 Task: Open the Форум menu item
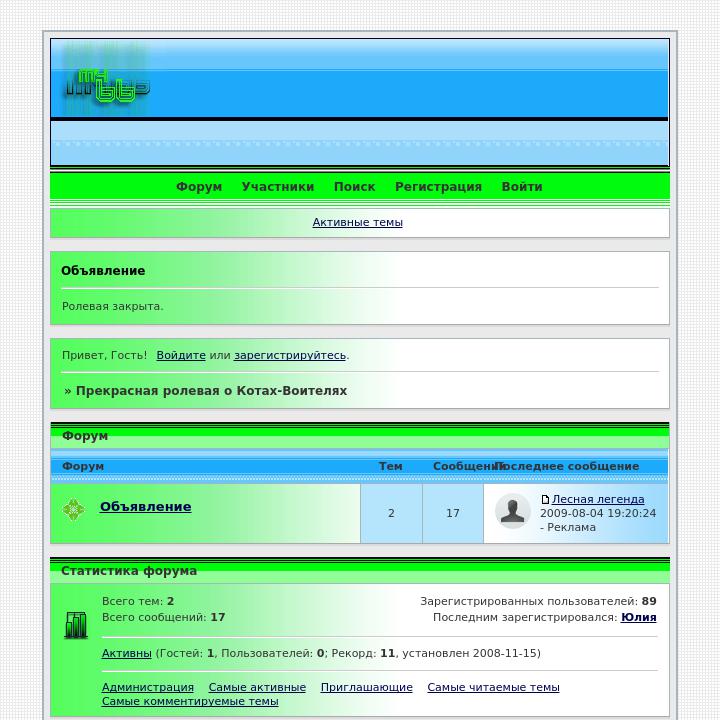tap(199, 186)
